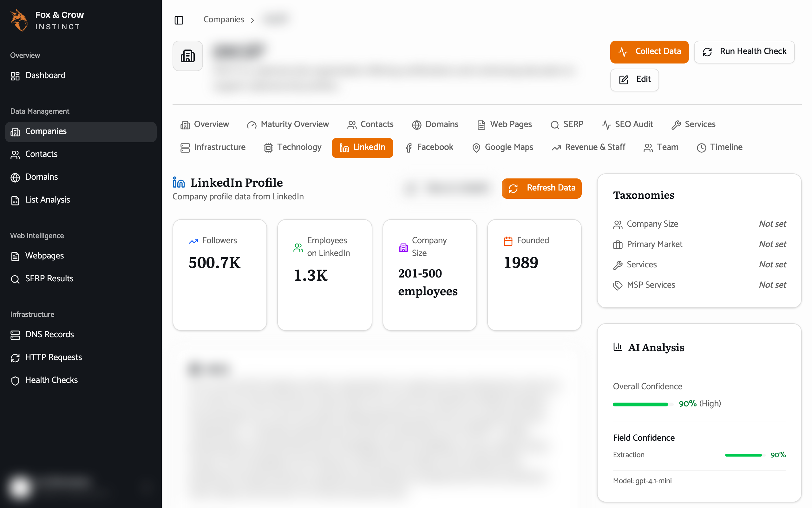Open Contacts in sidebar
The height and width of the screenshot is (508, 812).
click(x=81, y=154)
